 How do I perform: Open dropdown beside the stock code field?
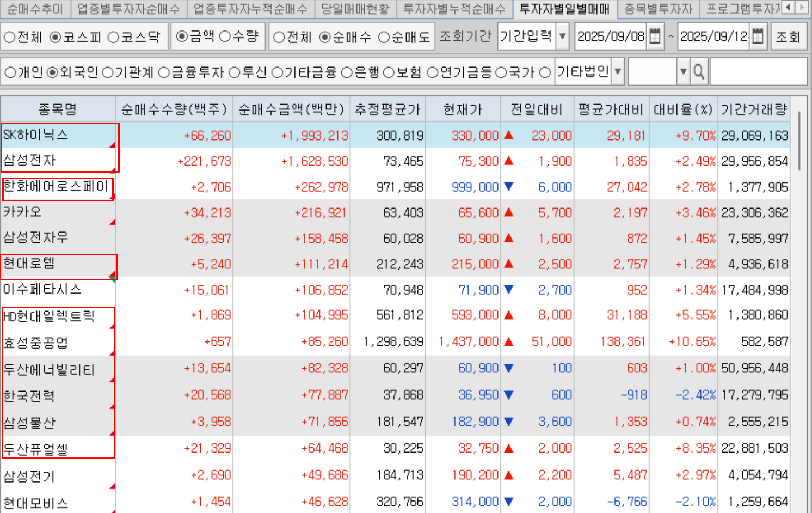coord(684,72)
